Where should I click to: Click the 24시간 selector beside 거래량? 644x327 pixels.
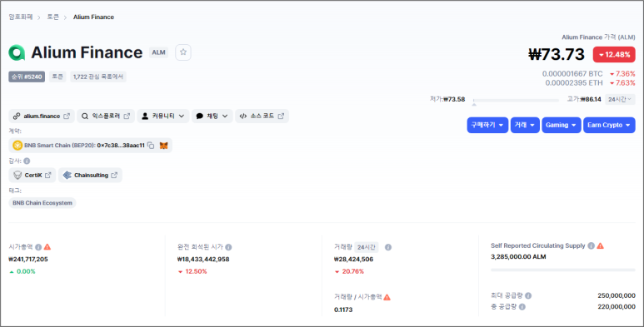click(367, 247)
